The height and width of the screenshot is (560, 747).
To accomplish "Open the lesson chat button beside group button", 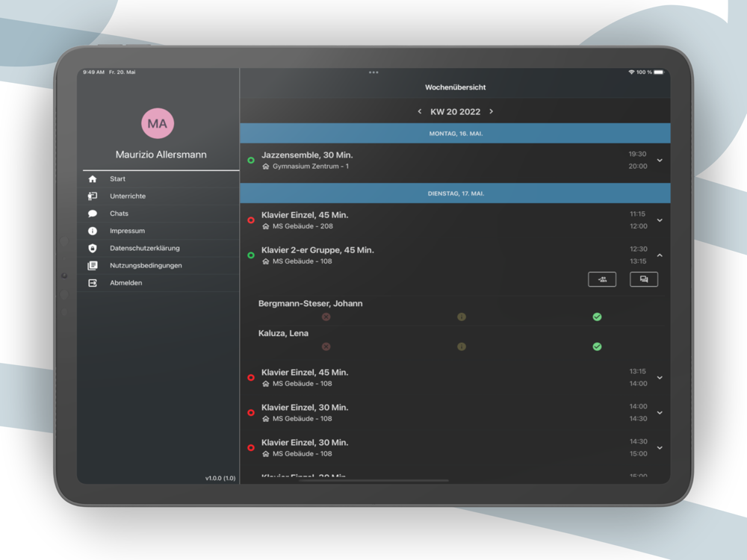I will click(x=644, y=279).
